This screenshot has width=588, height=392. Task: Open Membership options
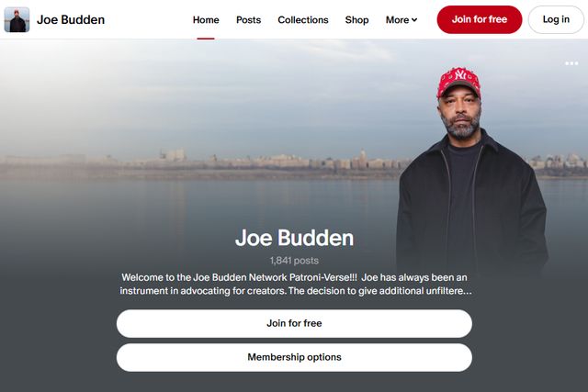coord(294,357)
